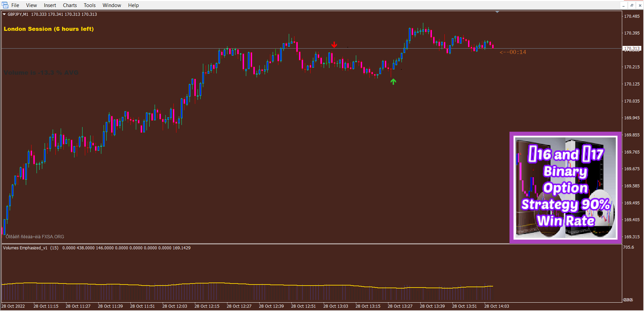644x311 pixels.
Task: Open the View menu
Action: pos(32,5)
